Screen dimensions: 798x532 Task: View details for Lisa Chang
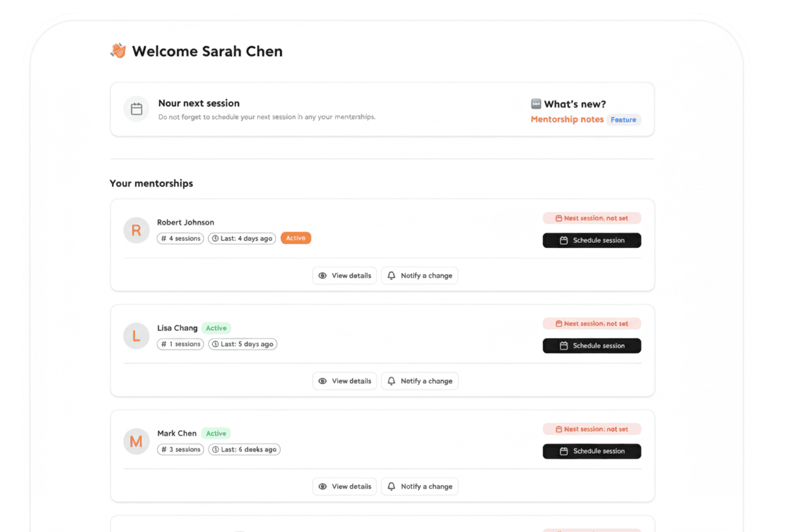tap(345, 381)
